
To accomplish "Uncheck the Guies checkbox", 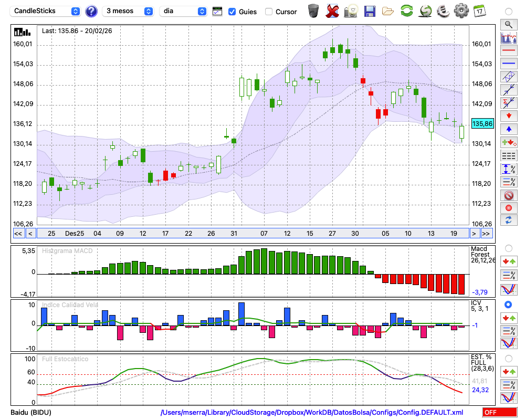I will tap(232, 12).
